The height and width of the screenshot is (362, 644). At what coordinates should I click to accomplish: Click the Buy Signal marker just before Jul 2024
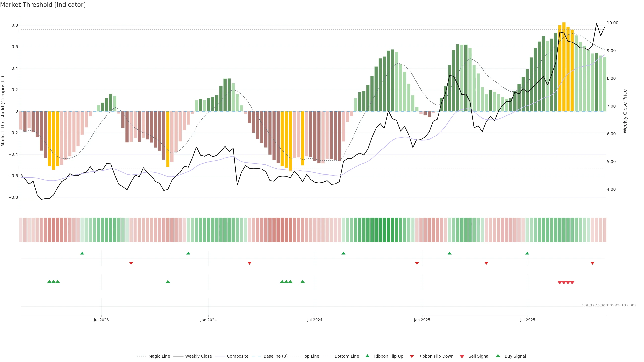[x=303, y=282]
